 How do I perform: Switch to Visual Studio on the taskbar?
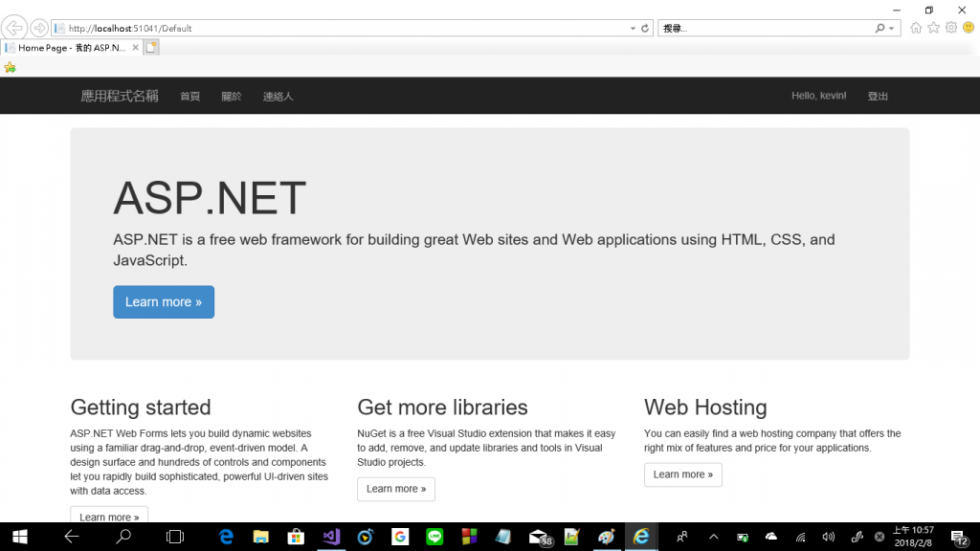[330, 537]
